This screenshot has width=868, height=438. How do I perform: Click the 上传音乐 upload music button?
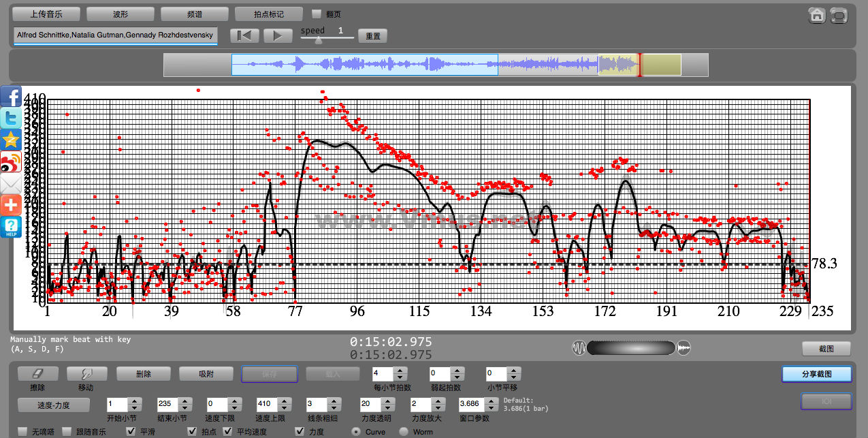click(46, 14)
